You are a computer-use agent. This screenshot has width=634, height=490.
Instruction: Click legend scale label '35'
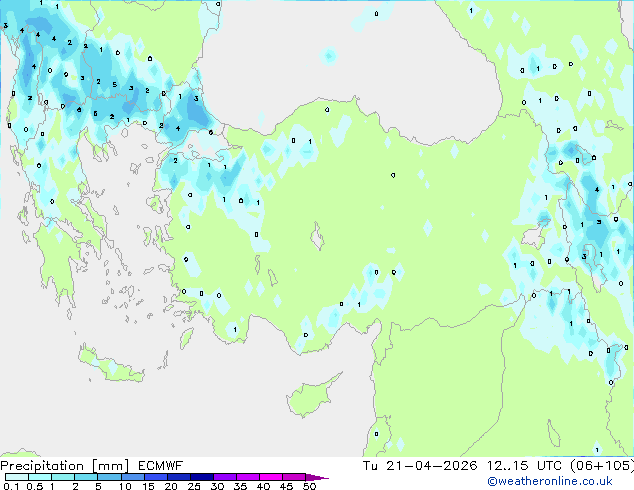240,486
